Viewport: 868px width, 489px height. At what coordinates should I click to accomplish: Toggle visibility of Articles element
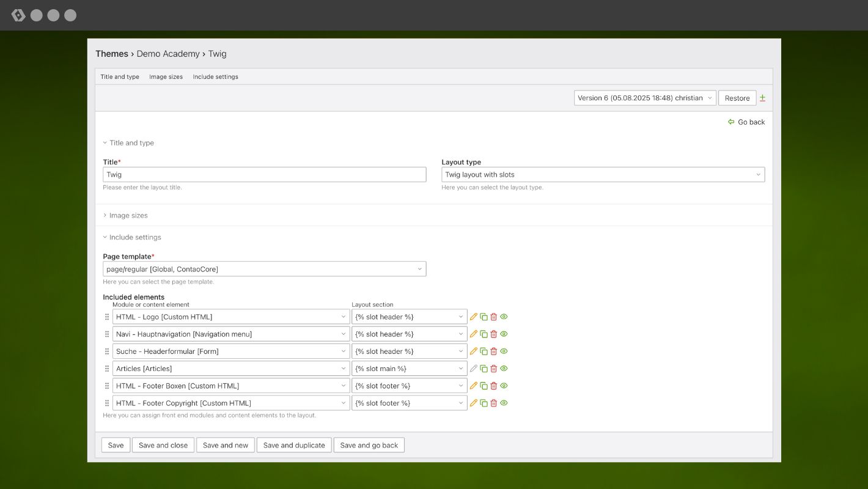click(x=504, y=369)
